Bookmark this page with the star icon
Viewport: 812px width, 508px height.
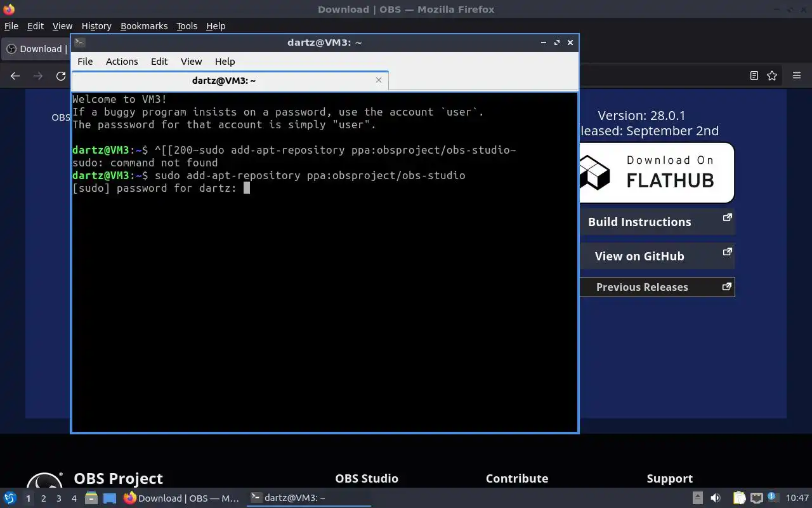tap(772, 76)
